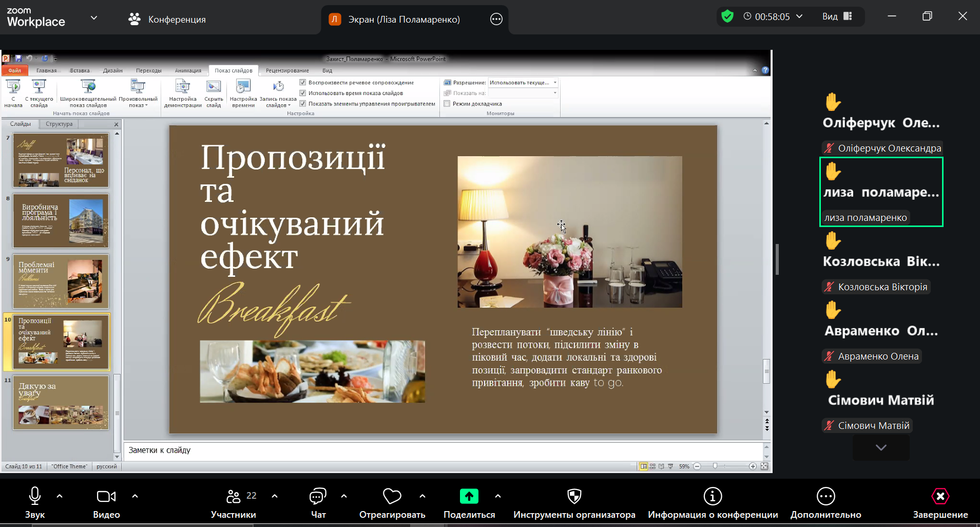Turn on camera with Видео icon
The image size is (980, 527).
point(106,496)
